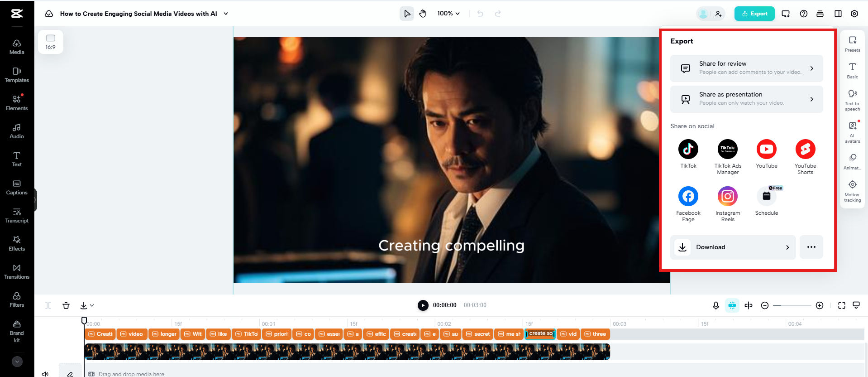868x377 pixels.
Task: Undo the last action
Action: coord(480,14)
